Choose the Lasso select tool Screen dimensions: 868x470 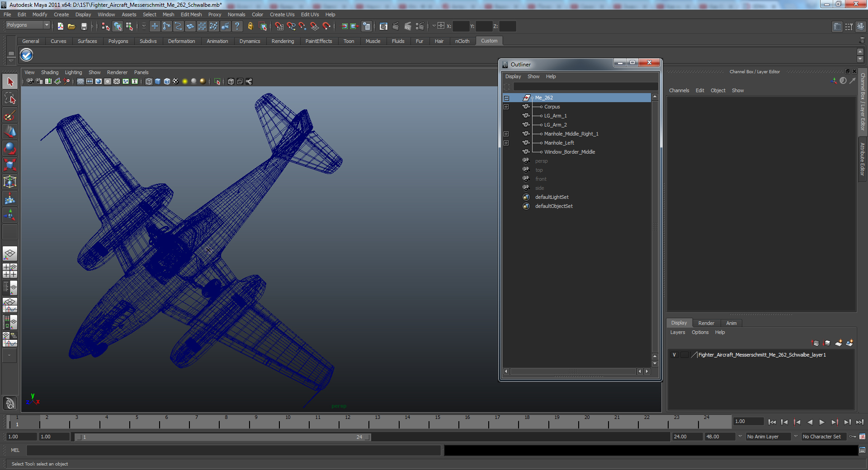[x=10, y=99]
